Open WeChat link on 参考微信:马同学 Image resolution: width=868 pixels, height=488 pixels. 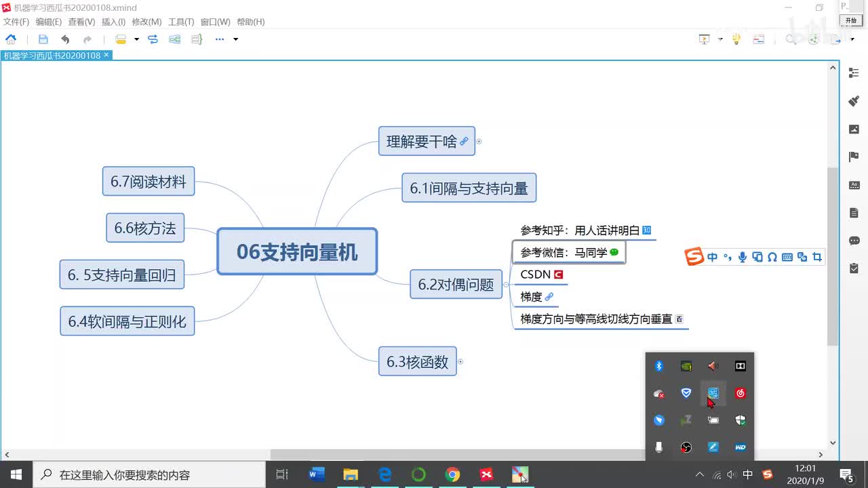614,252
